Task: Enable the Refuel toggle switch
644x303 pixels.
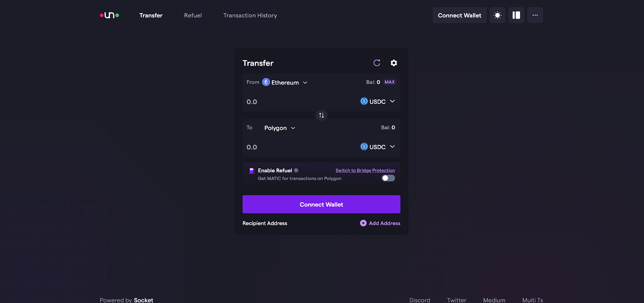Action: 388,178
